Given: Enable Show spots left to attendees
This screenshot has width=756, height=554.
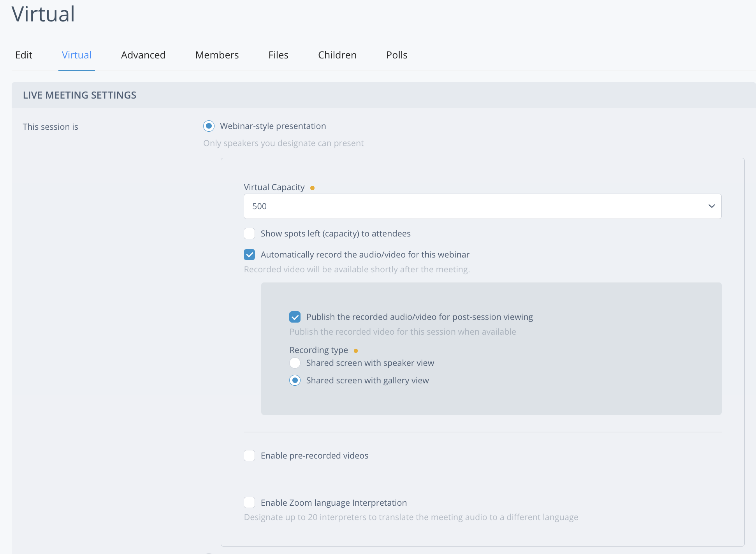Looking at the screenshot, I should (x=250, y=233).
